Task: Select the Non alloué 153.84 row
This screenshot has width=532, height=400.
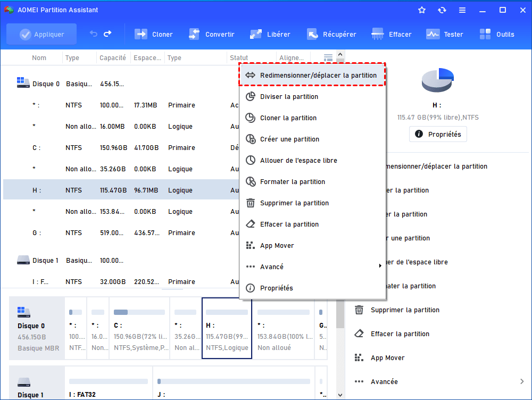Action: (120, 211)
